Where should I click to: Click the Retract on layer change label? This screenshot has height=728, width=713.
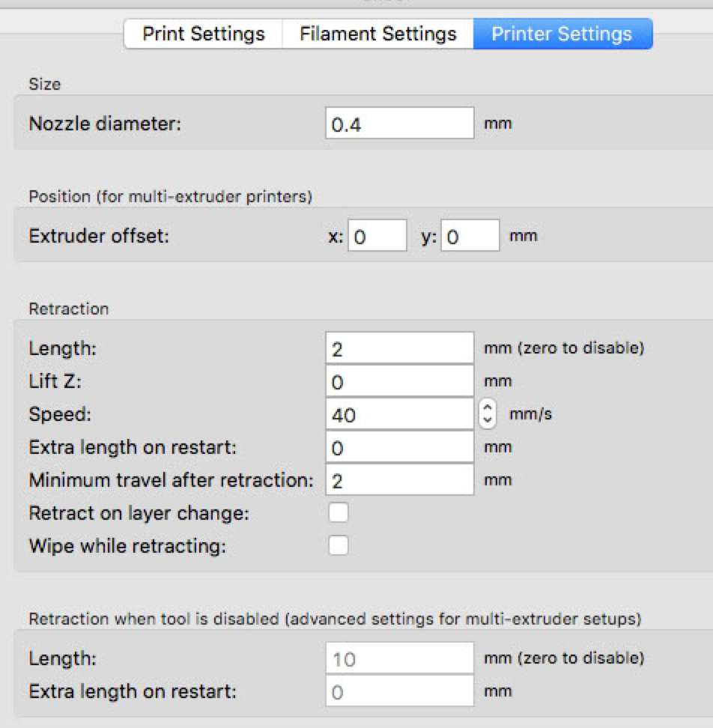tap(139, 513)
